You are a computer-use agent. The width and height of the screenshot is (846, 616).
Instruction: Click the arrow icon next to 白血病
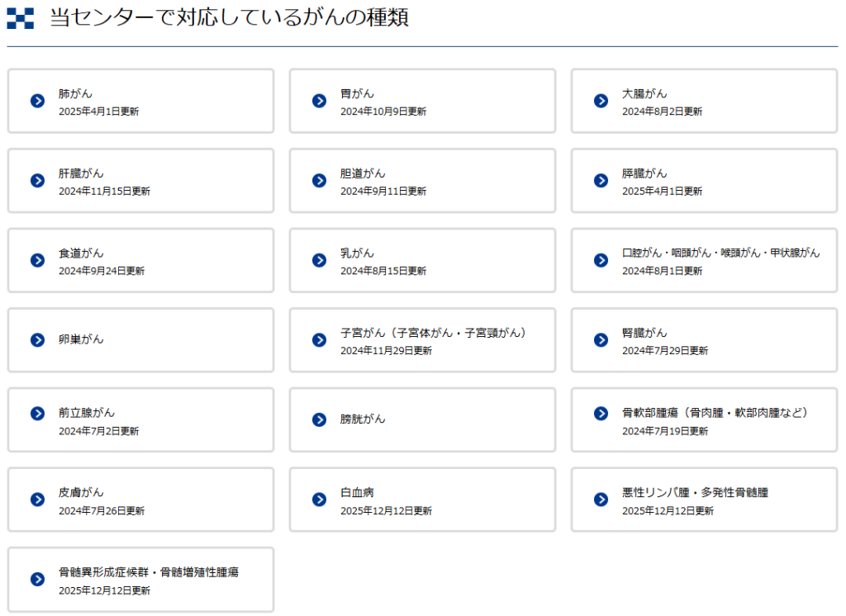(319, 500)
